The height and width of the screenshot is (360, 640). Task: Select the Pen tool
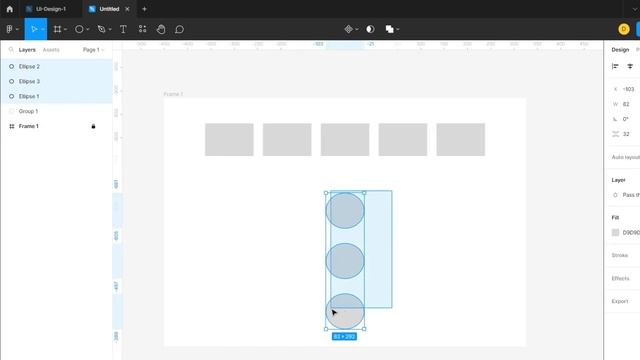pos(101,29)
